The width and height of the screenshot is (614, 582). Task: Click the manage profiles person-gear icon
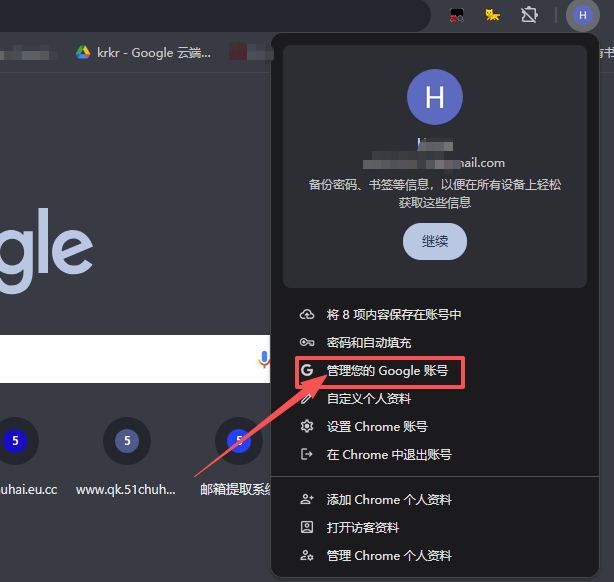(307, 555)
